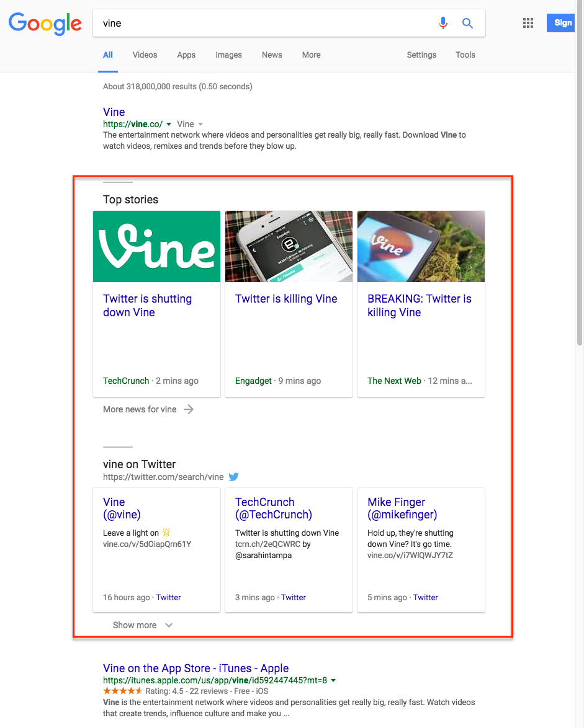Viewport: 584px width, 728px height.
Task: Switch to the News tab
Action: tap(272, 55)
